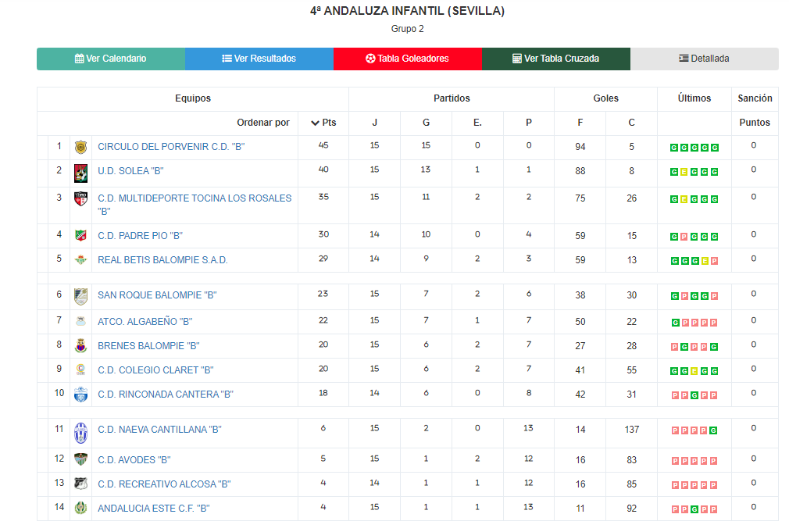789x532 pixels.
Task: Click first green G badge in Atco. Algabeño row
Action: point(675,323)
